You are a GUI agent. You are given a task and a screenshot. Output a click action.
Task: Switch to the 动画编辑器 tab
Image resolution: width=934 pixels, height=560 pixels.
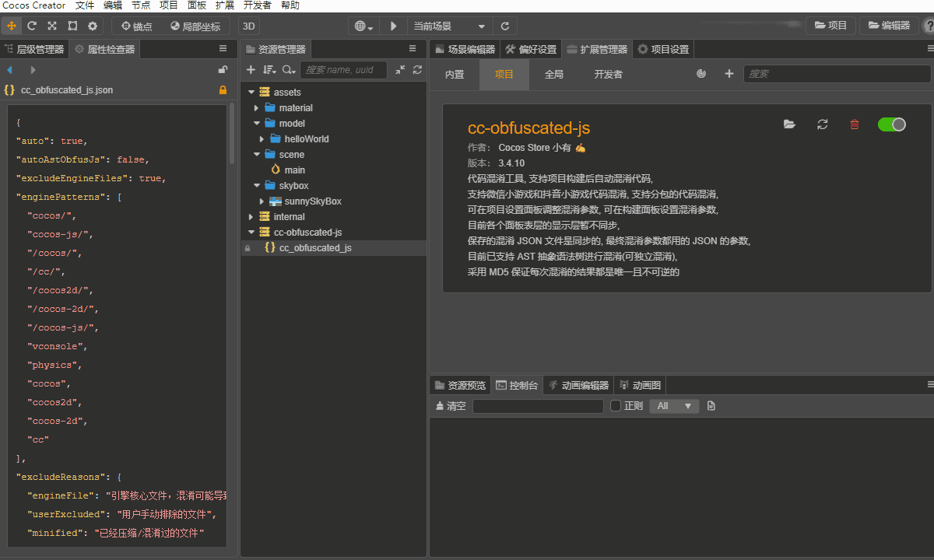pyautogui.click(x=578, y=385)
